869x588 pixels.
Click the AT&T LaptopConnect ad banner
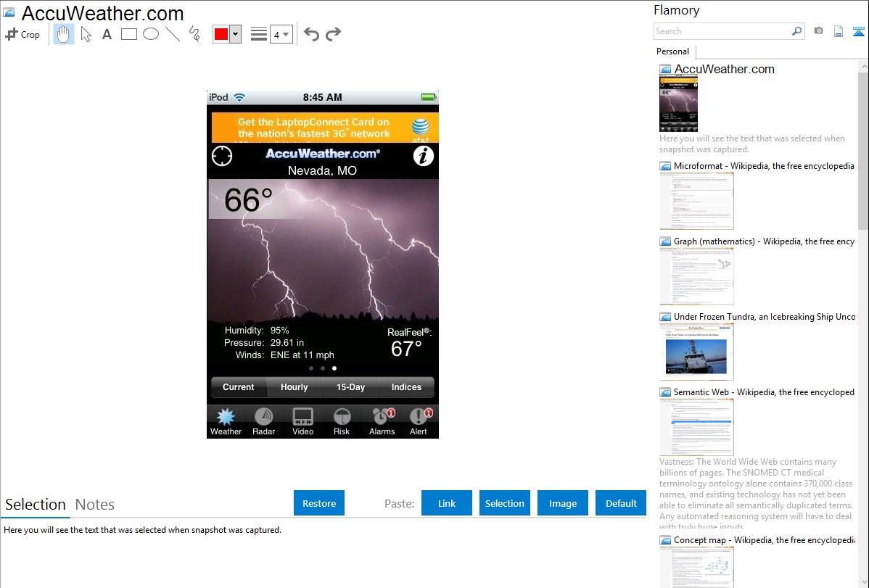point(325,128)
